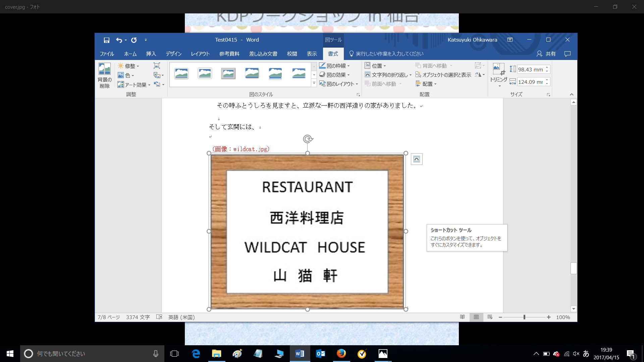Expand the Color (色) options menu
This screenshot has height=362, width=644.
[126, 75]
